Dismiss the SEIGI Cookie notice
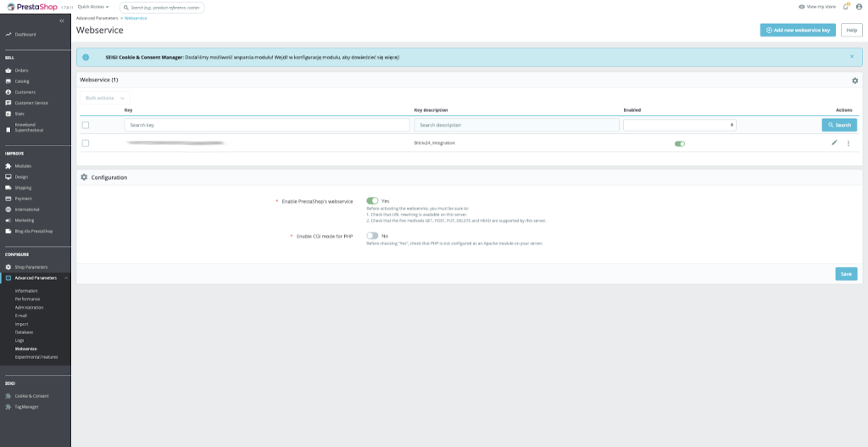Screen dimensions: 868x447 pos(852,57)
